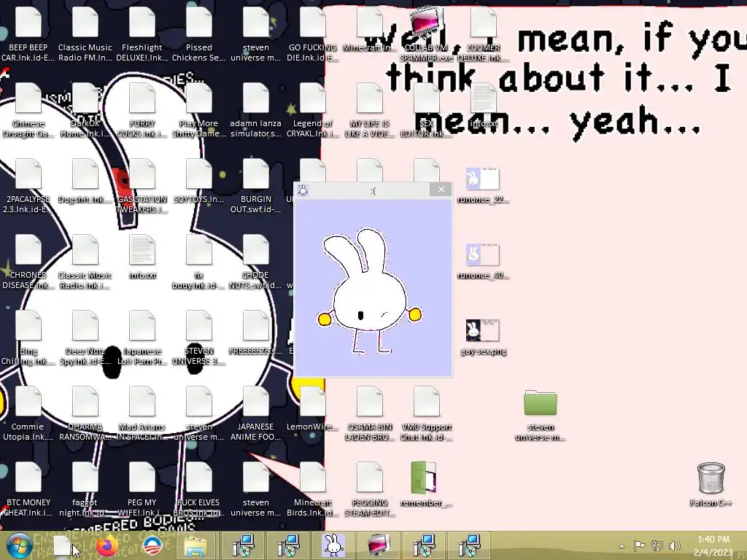Open the Falcon C++ recycle bin icon
747x560 pixels.
[711, 483]
